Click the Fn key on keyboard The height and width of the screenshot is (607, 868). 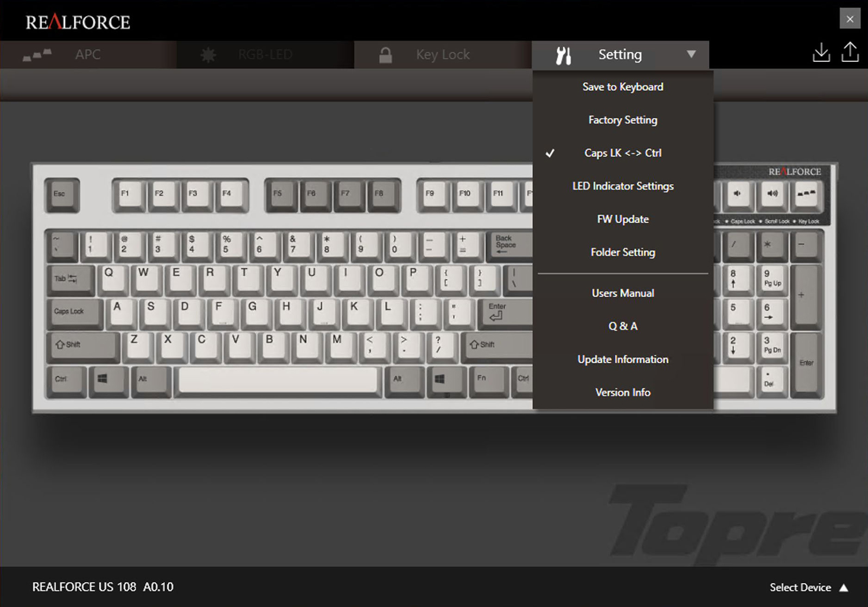coord(488,382)
